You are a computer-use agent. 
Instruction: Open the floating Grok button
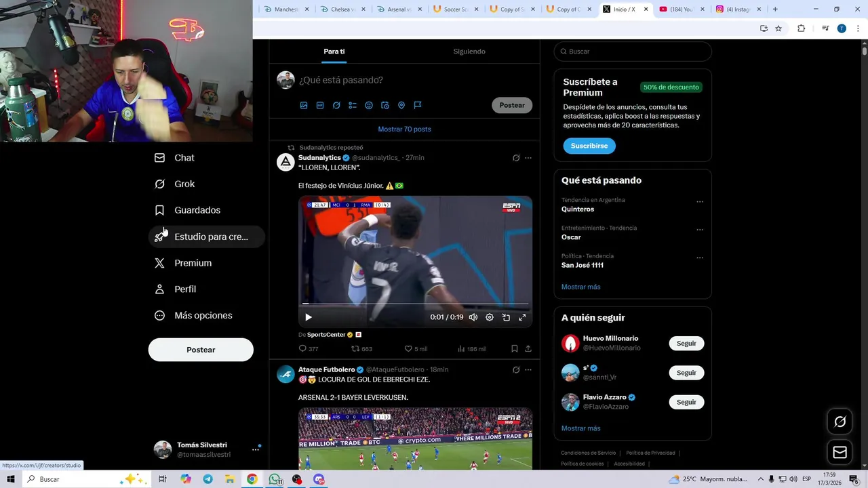tap(840, 422)
